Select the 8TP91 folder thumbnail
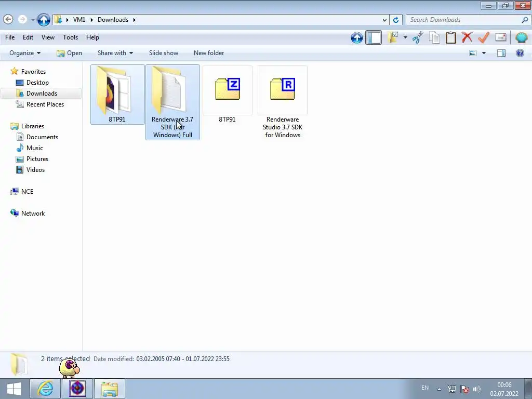532x399 pixels. click(117, 95)
